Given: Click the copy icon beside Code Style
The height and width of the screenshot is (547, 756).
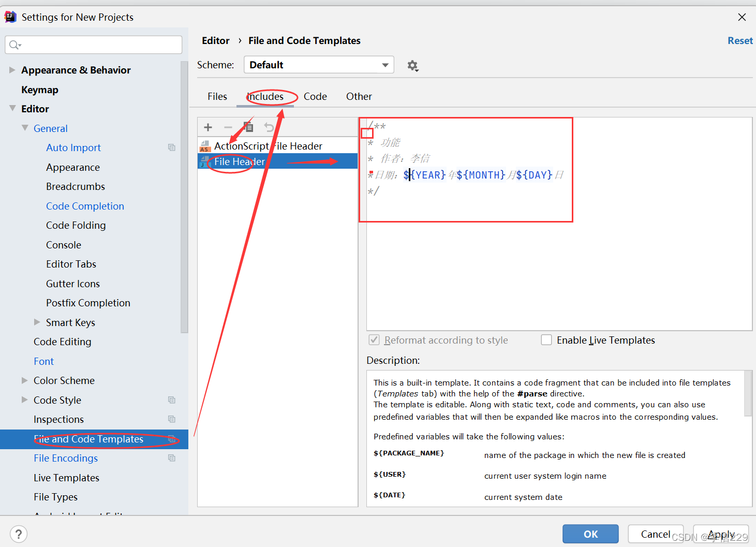Looking at the screenshot, I should [x=172, y=400].
